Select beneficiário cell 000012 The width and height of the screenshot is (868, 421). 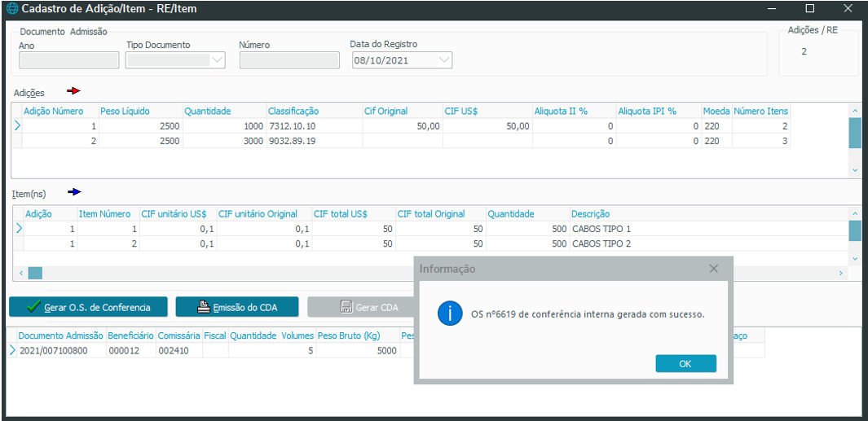point(130,351)
